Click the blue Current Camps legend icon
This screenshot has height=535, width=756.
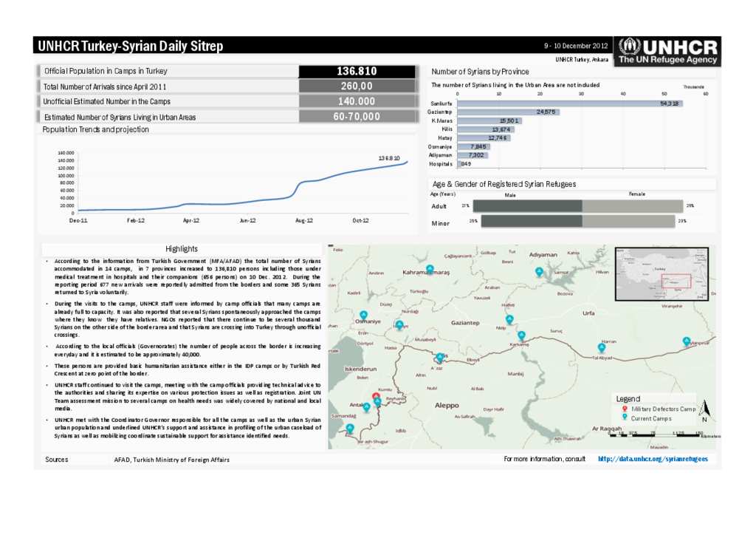pos(625,418)
